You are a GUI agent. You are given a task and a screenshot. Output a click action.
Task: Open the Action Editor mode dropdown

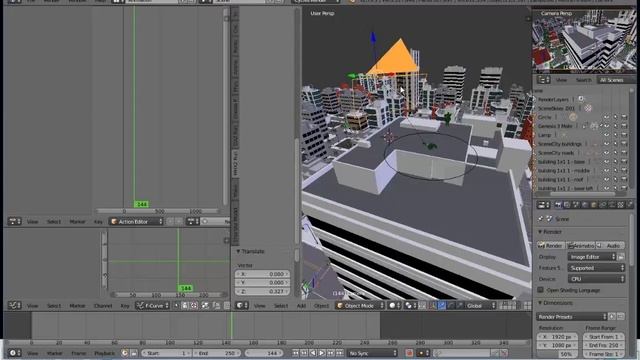[136, 222]
